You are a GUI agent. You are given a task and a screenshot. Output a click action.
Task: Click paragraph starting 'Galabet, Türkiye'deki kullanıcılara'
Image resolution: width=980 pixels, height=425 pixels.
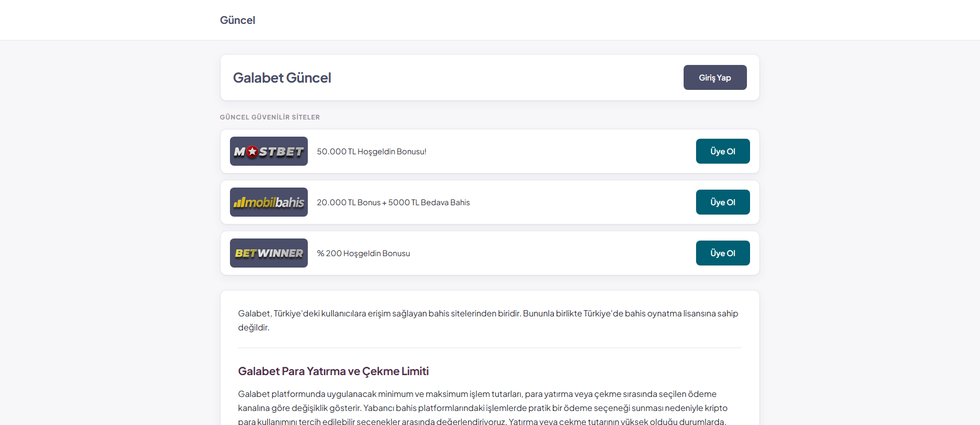point(489,321)
